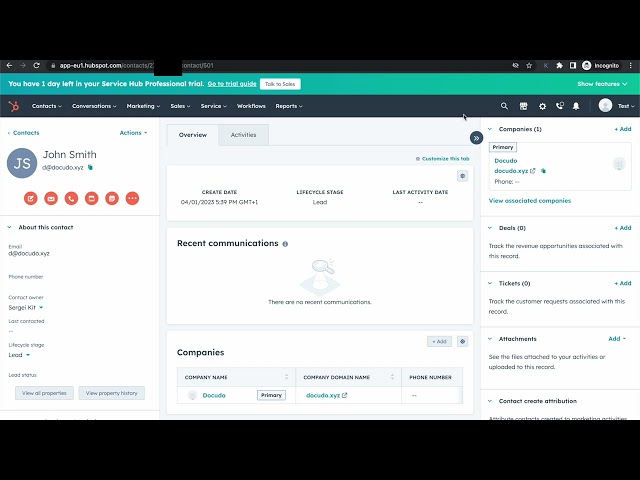This screenshot has width=640, height=480.
Task: Select the Overview tab
Action: tap(193, 135)
